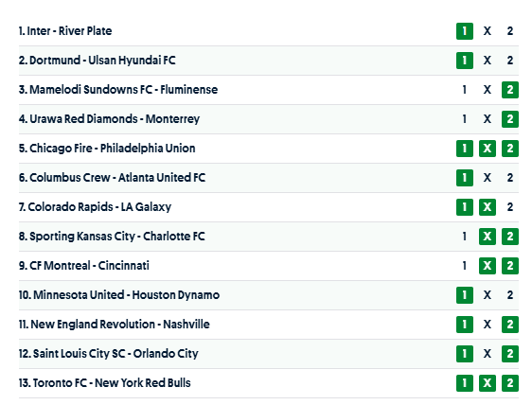Click match row 10 Minnesota United - Houston Dynamo
This screenshot has width=532, height=405.
[269, 295]
